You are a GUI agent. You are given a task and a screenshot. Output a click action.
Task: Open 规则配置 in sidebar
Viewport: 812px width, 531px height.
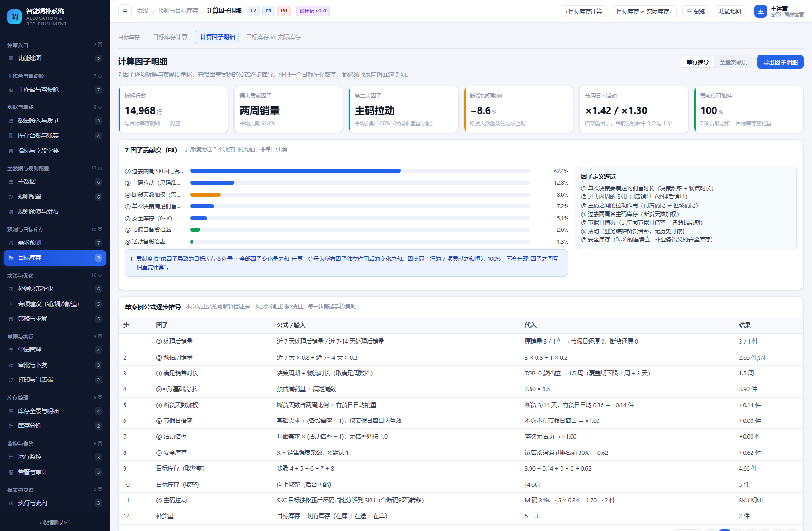(x=55, y=197)
